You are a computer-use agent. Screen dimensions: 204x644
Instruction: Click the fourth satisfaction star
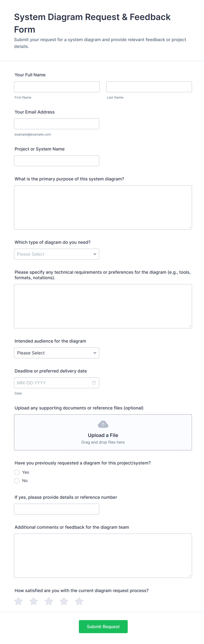(64, 601)
